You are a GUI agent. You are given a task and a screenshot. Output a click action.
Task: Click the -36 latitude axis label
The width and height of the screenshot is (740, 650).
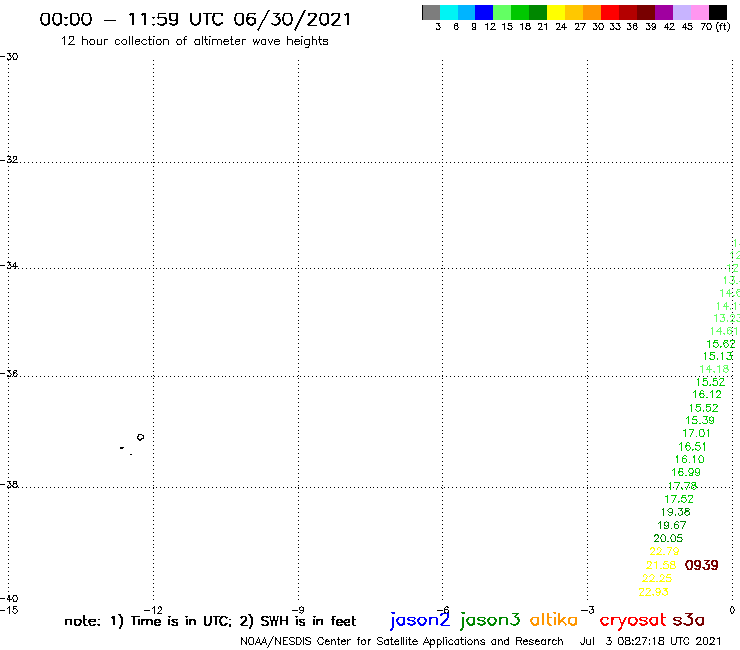[9, 373]
